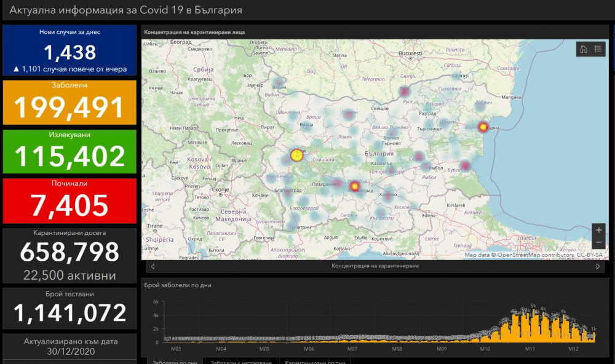Go to previous map view arrow
The height and width of the screenshot is (364, 615).
pos(153,266)
